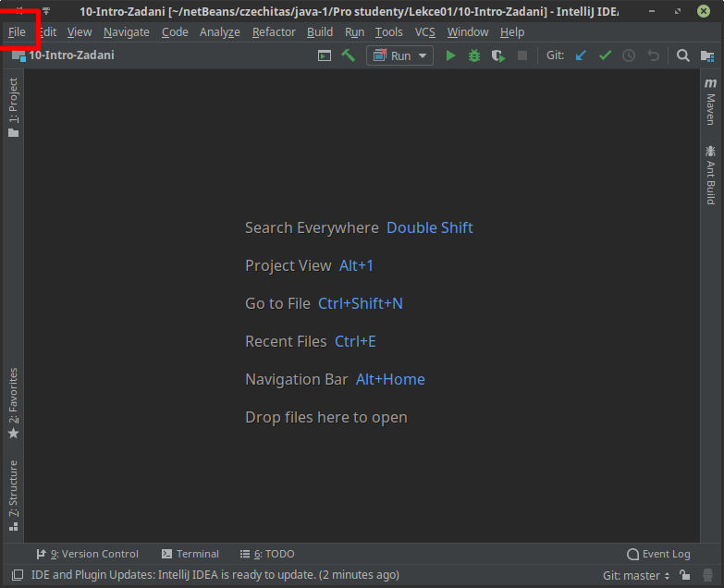This screenshot has width=724, height=588.
Task: Open the Git: master branch selector
Action: [635, 575]
